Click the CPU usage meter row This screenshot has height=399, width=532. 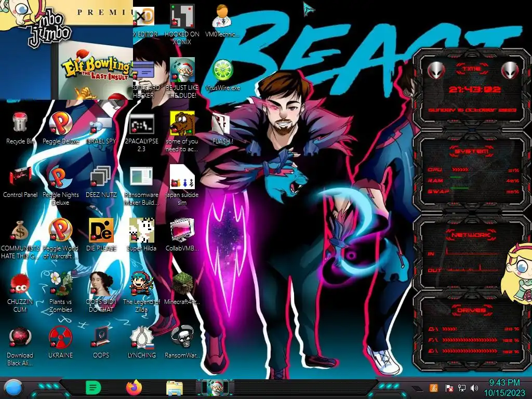(474, 170)
